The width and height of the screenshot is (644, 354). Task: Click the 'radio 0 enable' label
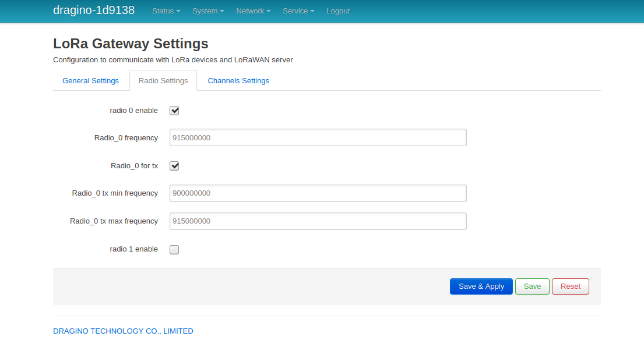tap(134, 111)
